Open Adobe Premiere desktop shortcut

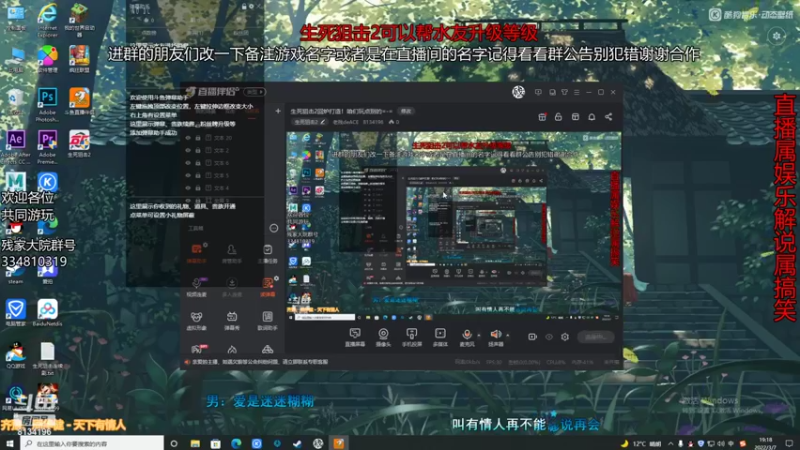(x=47, y=147)
